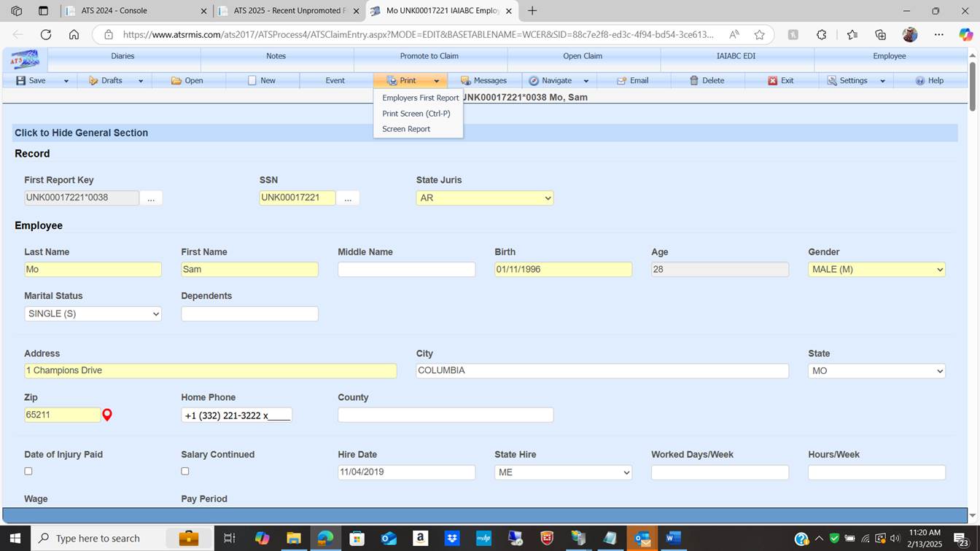Enable the Date of Injury Paid checkbox
The height and width of the screenshot is (551, 980).
pos(28,472)
